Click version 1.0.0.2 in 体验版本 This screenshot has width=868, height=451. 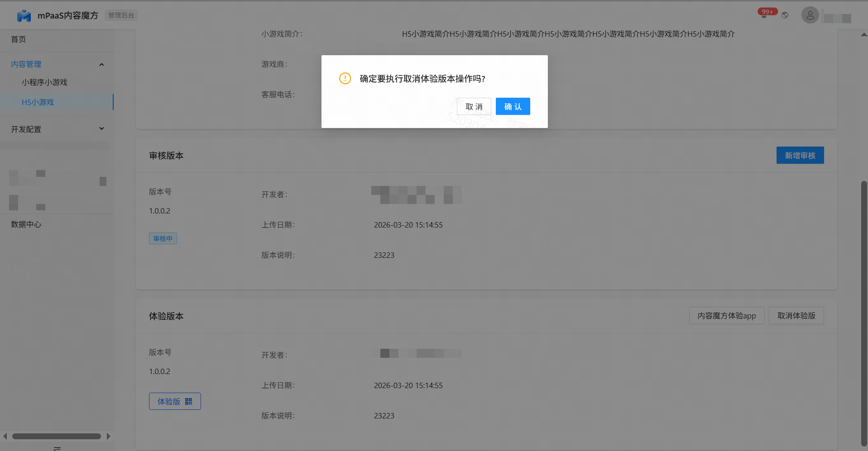pyautogui.click(x=160, y=371)
